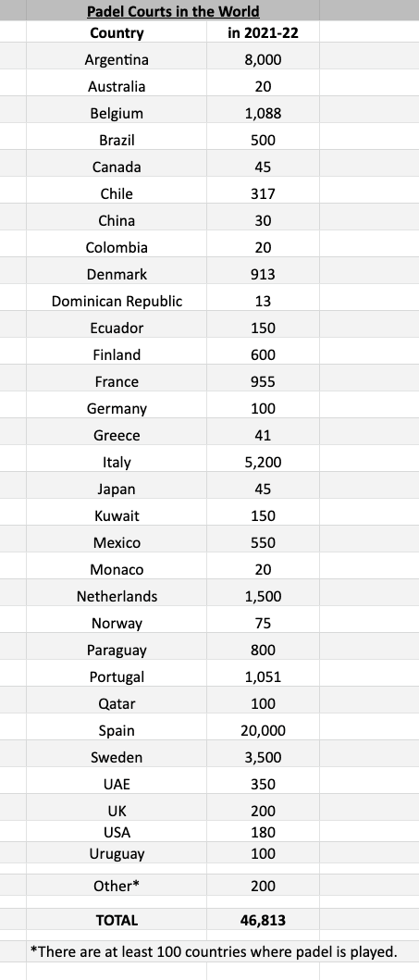Select the Portugal value 1,051
This screenshot has width=419, height=980.
263,676
